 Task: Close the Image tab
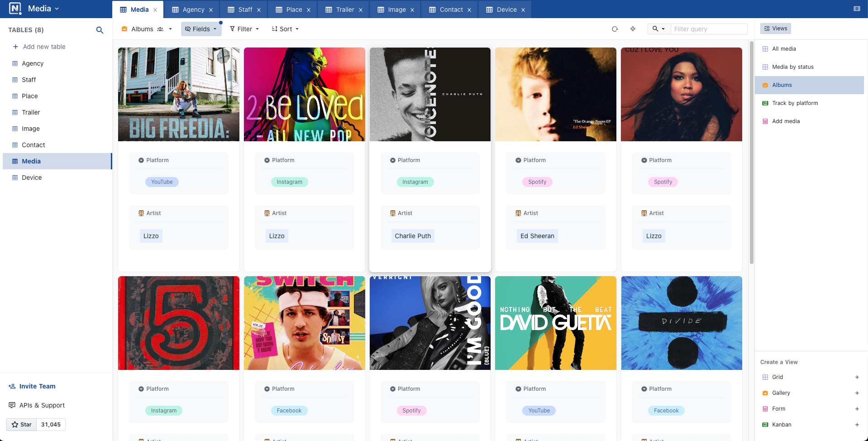pyautogui.click(x=412, y=10)
